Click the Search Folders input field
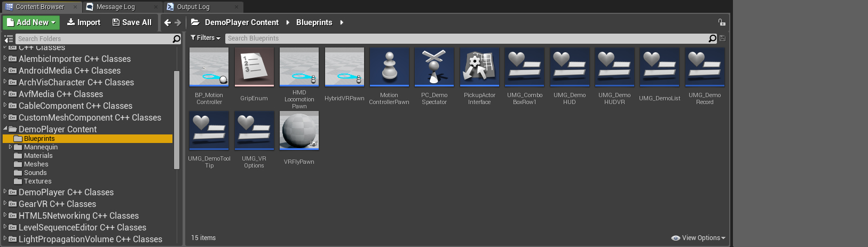 coord(93,39)
